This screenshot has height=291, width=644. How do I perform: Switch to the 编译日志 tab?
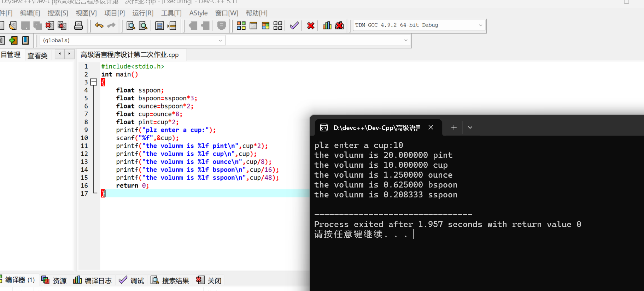pyautogui.click(x=93, y=280)
